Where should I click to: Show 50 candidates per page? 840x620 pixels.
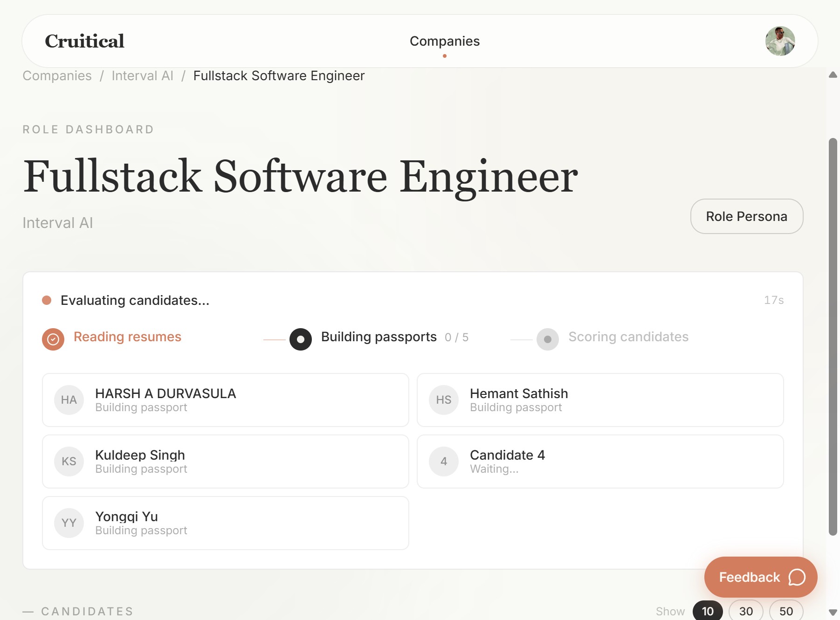pyautogui.click(x=786, y=611)
